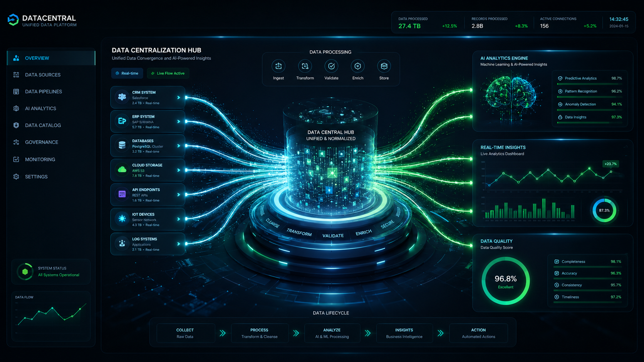Click the Data Pipelines sidebar icon
Screen dimensions: 644x362
coord(16,92)
